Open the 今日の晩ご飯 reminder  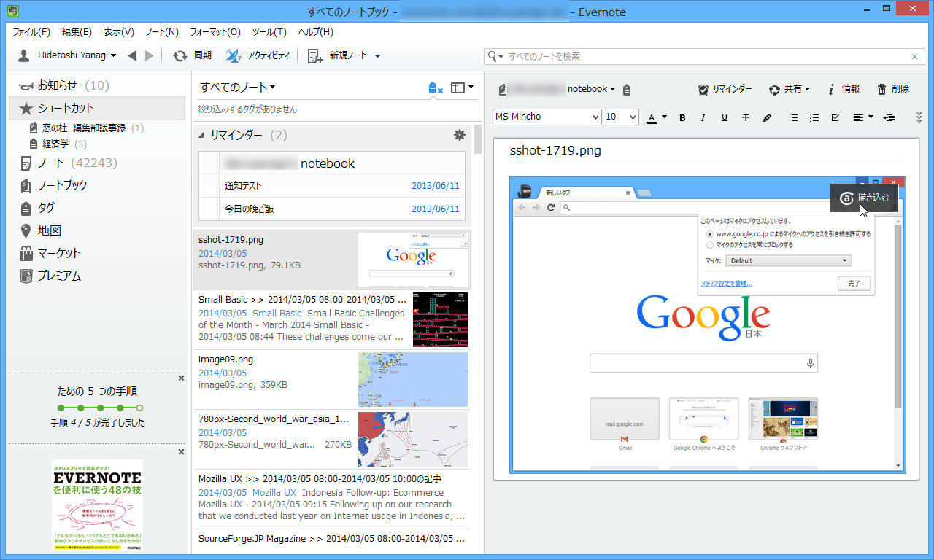332,209
